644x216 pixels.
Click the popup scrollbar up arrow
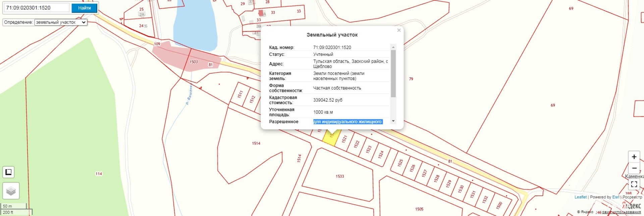click(393, 47)
